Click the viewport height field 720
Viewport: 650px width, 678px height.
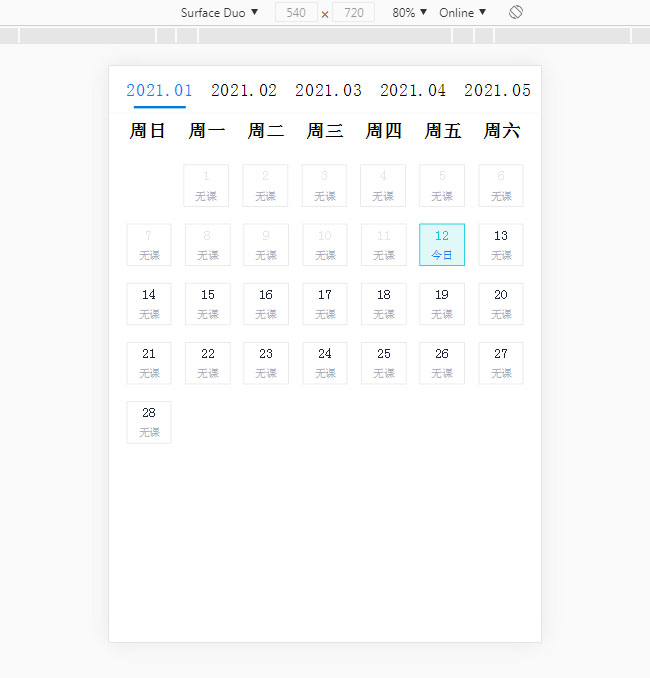353,13
